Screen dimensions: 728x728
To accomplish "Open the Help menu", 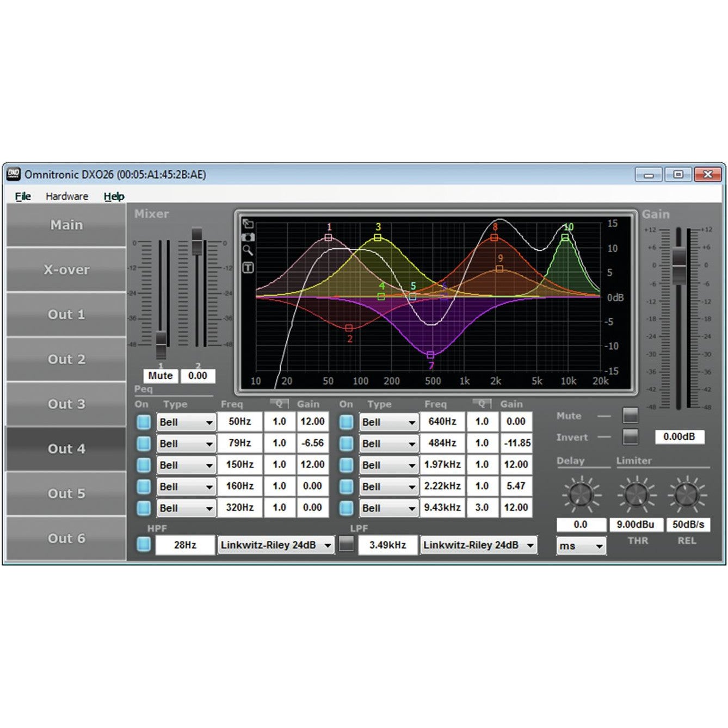I will 114,196.
